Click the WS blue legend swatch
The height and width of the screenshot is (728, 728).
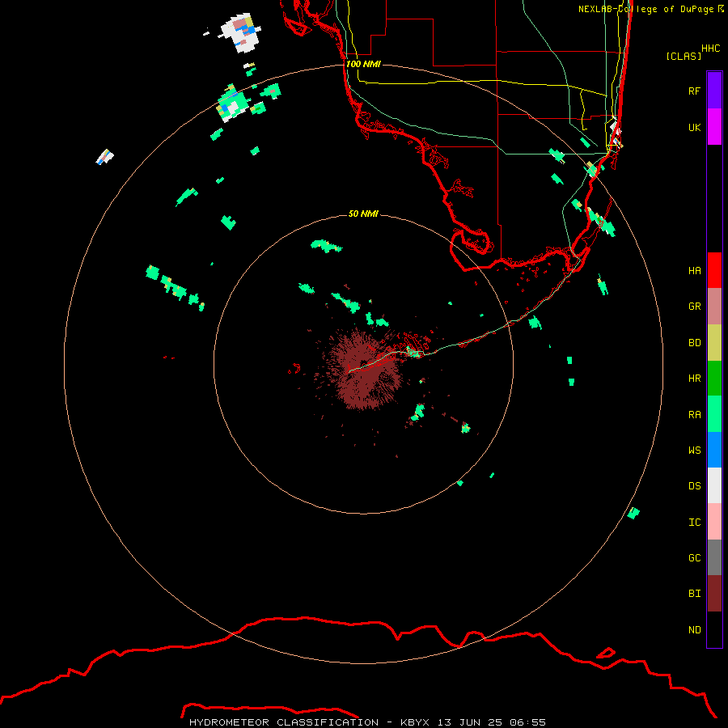point(714,450)
